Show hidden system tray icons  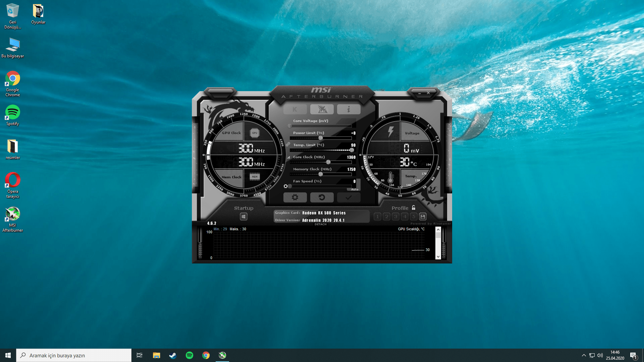[x=584, y=355]
